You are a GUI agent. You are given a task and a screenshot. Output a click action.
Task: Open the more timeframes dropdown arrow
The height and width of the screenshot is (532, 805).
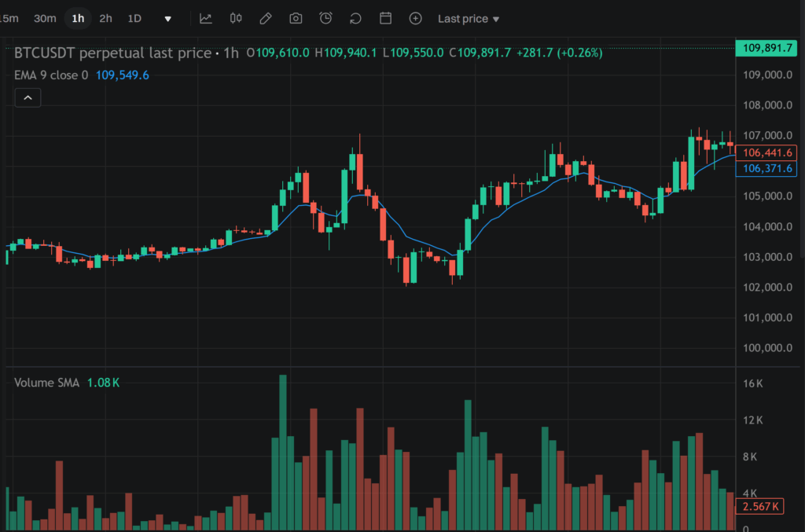point(167,18)
